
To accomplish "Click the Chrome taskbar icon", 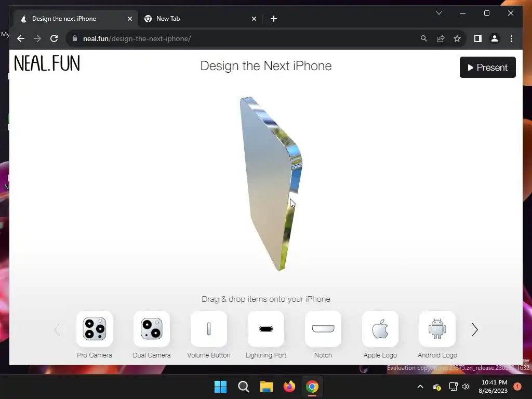I will pyautogui.click(x=312, y=387).
